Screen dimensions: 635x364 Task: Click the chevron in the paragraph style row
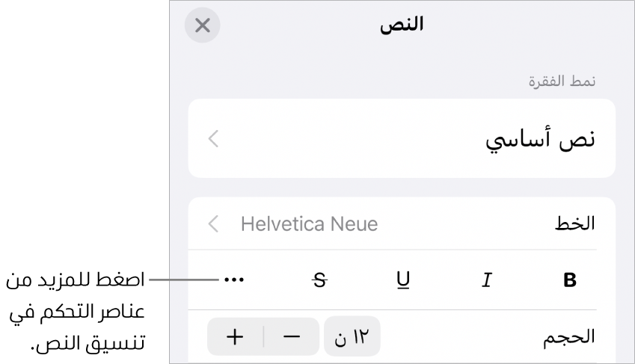pyautogui.click(x=214, y=139)
